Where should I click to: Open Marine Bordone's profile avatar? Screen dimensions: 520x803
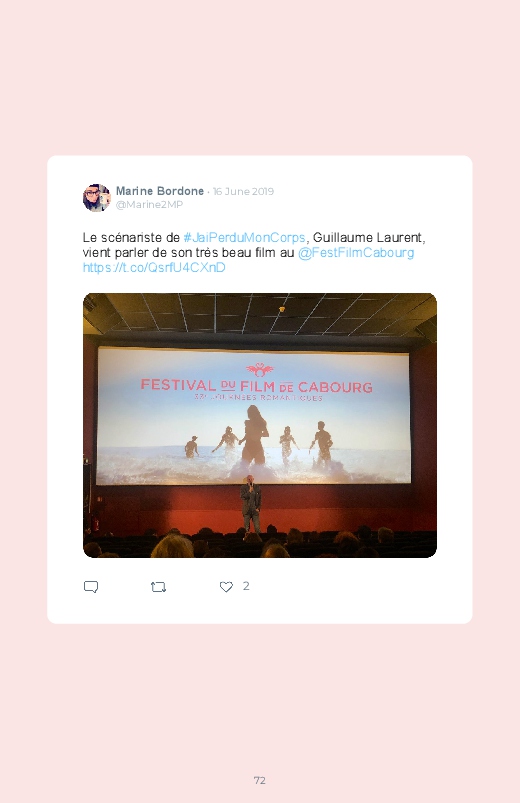(97, 198)
